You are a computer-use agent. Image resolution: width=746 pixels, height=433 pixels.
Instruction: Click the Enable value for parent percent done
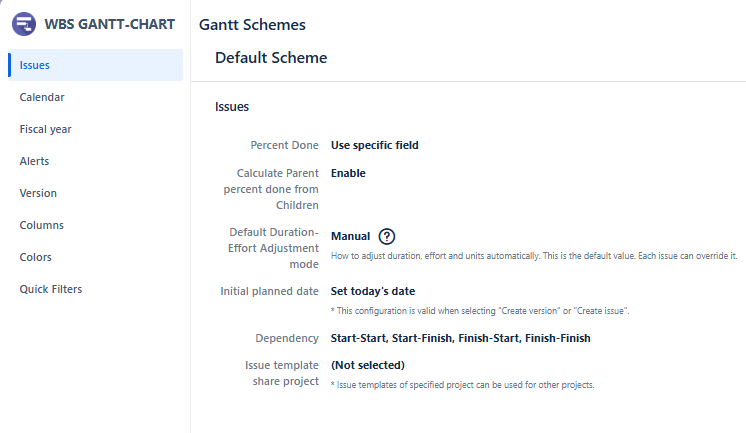coord(348,173)
